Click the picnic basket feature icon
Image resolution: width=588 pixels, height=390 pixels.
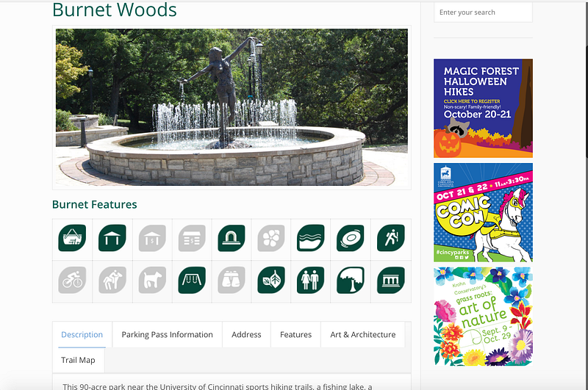72,238
